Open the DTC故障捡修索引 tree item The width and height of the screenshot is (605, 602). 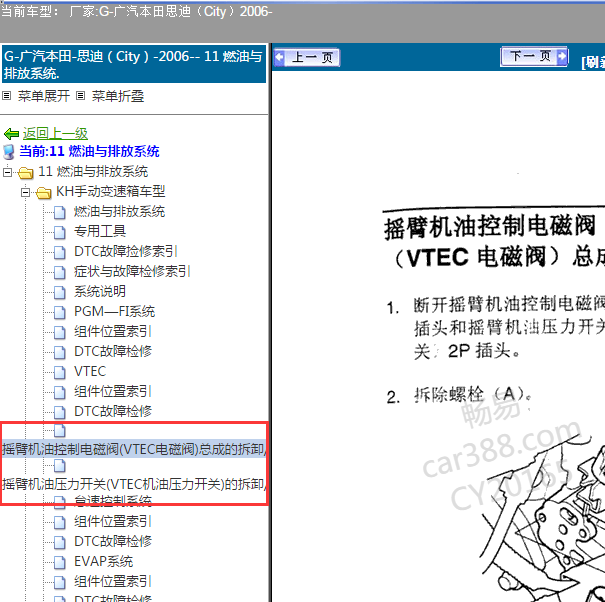click(x=125, y=252)
